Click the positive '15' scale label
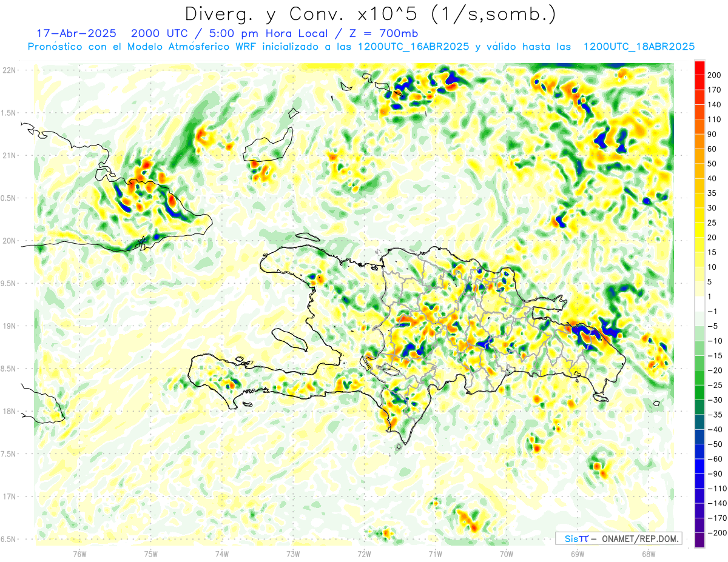728x562 pixels. (x=713, y=252)
